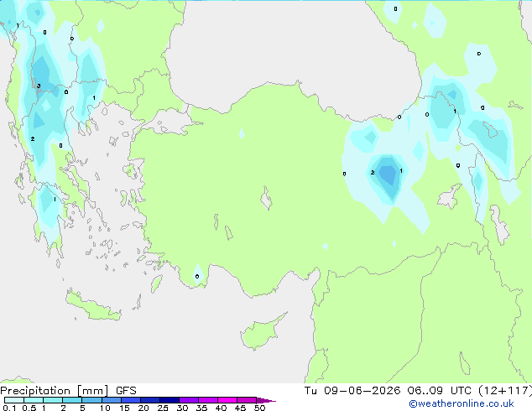
Task: Pick the 10–15 mm blue legend swatch
Action: tap(111, 400)
